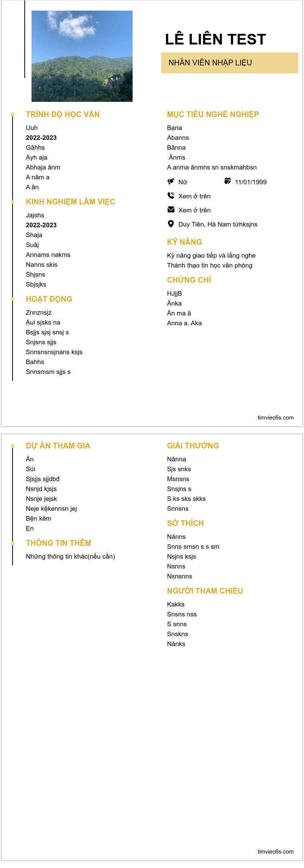This screenshot has height=868, width=304.
Task: Click the MỤC TIÊU NGHỀ NGHIỆP heading
Action: 213,114
